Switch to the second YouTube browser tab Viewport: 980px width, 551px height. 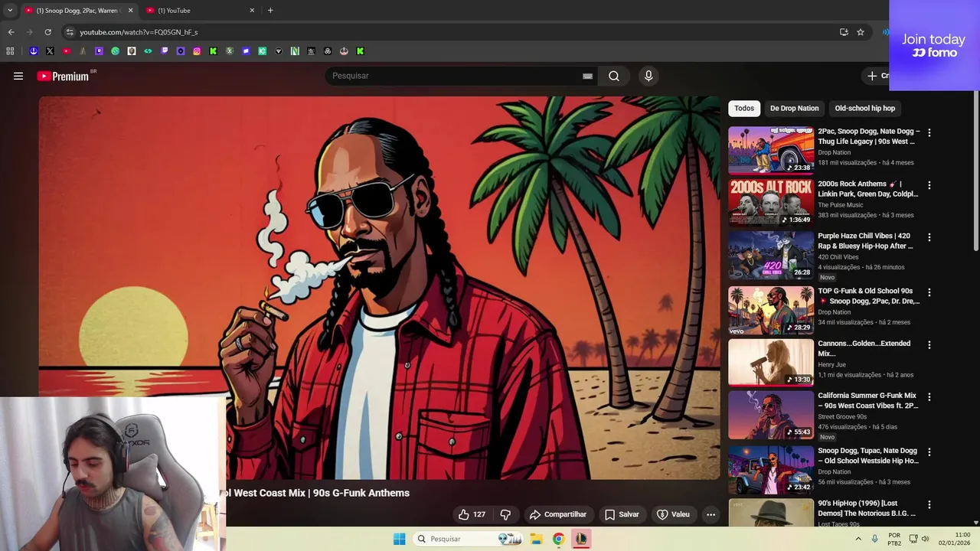(199, 10)
